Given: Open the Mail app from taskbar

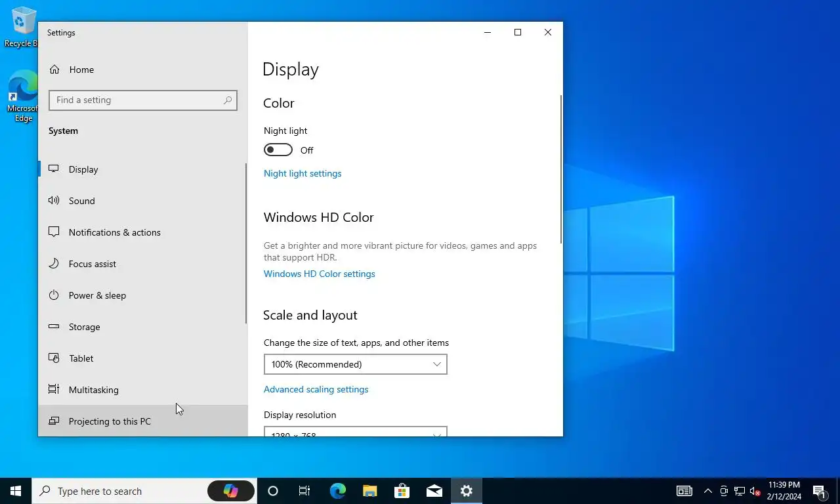Looking at the screenshot, I should click(434, 491).
